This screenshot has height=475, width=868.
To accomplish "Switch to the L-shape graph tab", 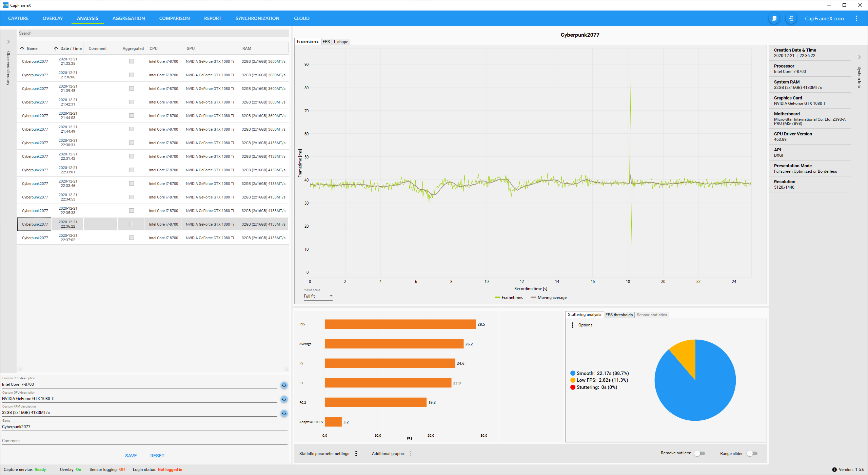I will (341, 42).
